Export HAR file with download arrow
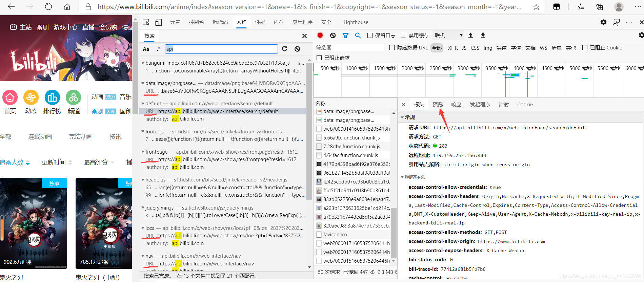 tap(483, 35)
